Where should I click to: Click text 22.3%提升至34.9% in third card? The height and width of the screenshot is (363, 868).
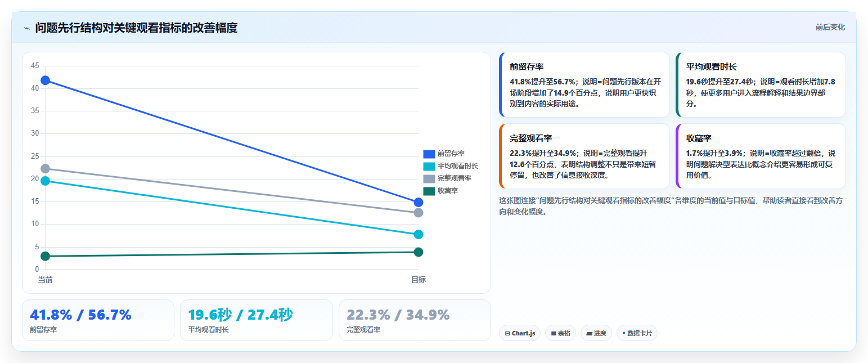[541, 153]
